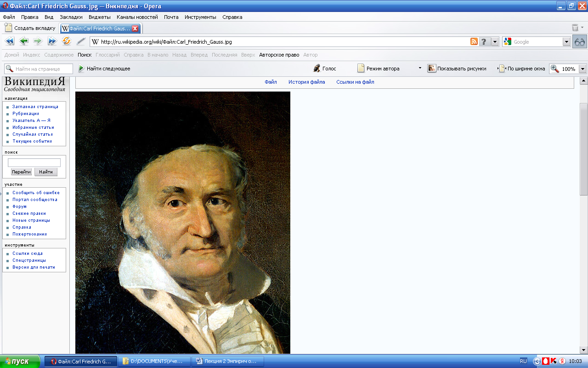Open the trash dropdown arrow
Viewport: 588px width, 368px height.
coord(582,28)
